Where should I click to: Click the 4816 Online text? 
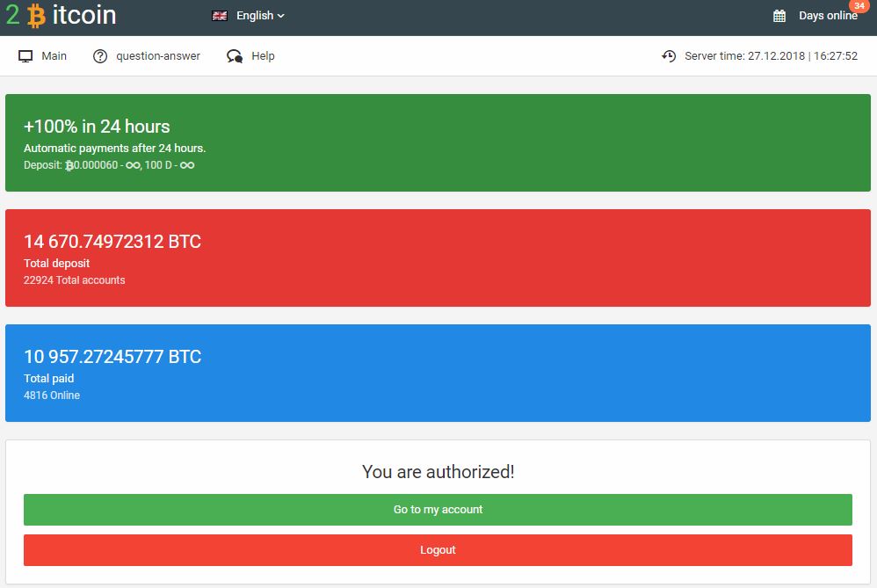point(52,396)
